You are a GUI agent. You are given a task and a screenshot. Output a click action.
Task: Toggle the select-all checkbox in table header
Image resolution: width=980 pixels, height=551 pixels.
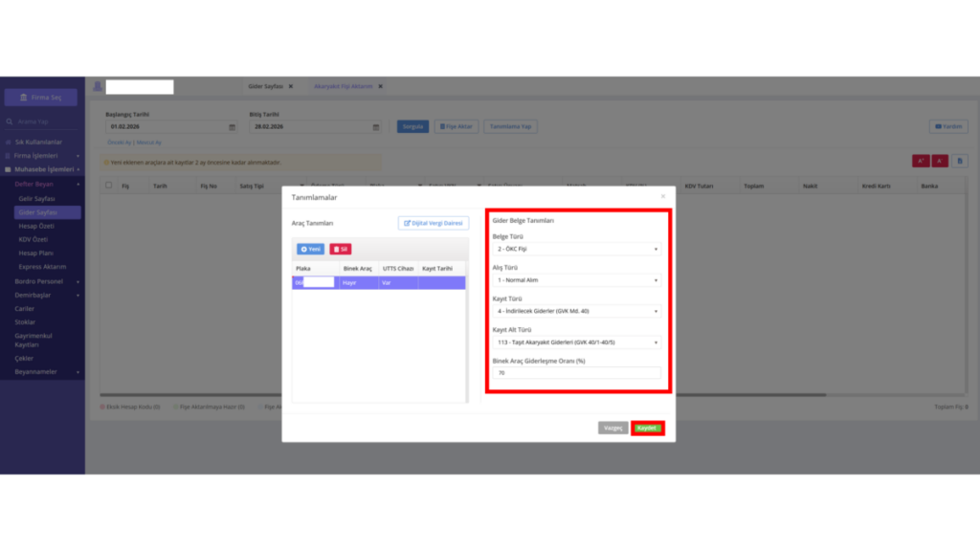pos(109,186)
